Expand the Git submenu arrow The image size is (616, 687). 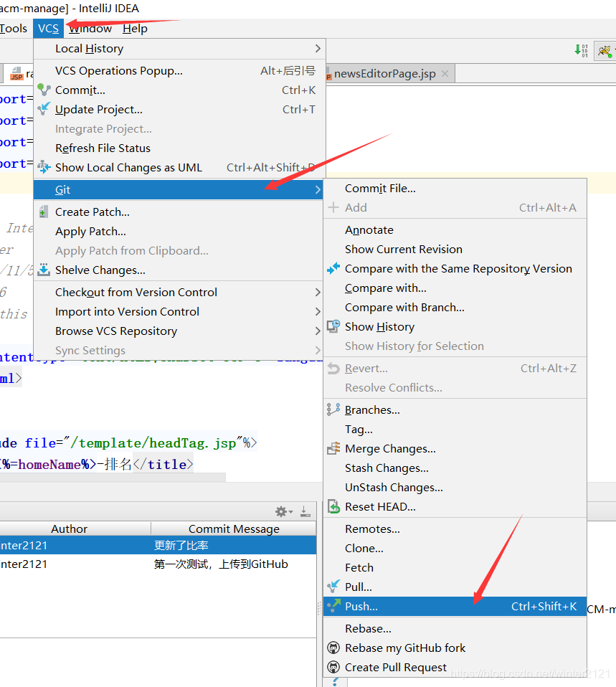coord(318,190)
